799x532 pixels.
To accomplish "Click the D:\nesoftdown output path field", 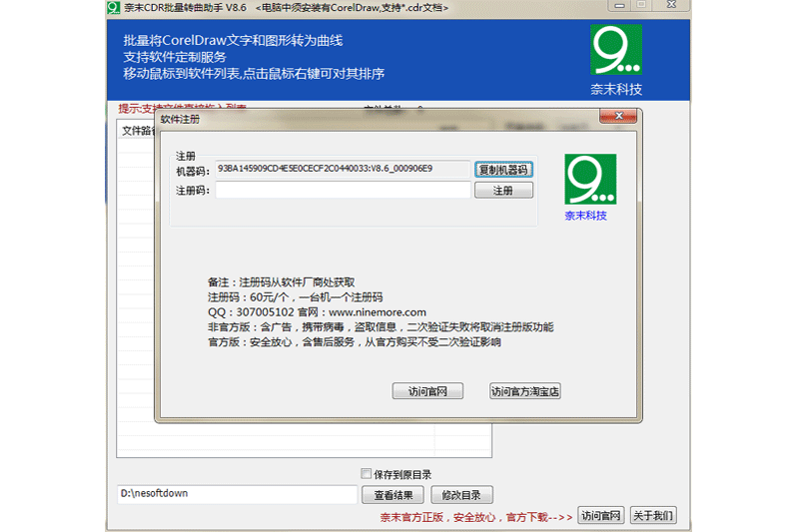I will pos(237,494).
